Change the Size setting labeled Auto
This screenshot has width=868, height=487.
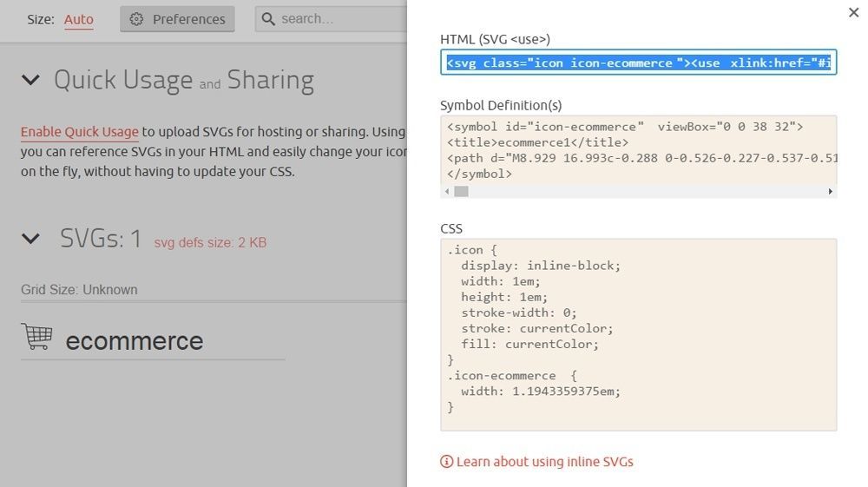[79, 19]
